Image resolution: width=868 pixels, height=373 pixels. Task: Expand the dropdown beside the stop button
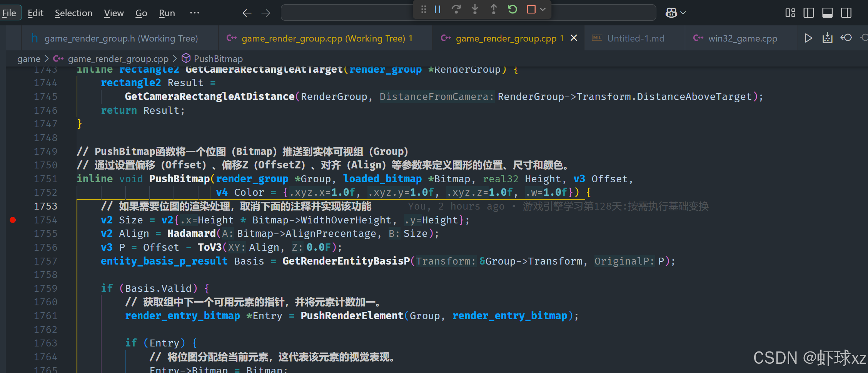tap(543, 9)
